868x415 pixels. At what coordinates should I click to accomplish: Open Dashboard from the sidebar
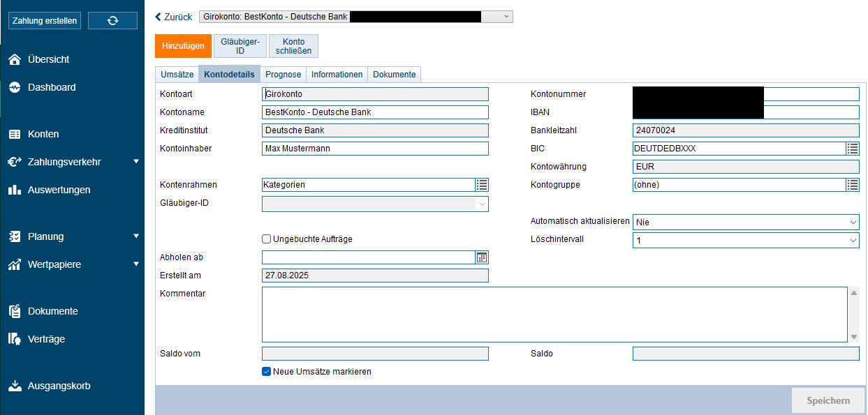(x=51, y=88)
